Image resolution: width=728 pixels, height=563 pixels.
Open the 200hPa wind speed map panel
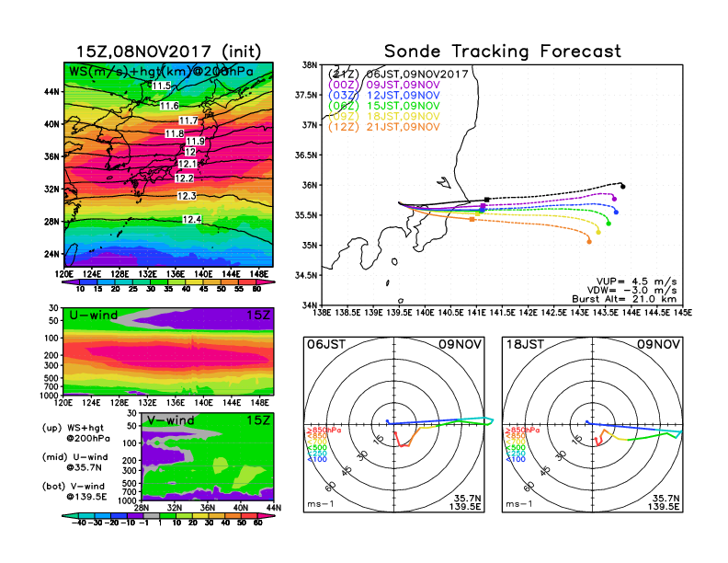pos(168,165)
